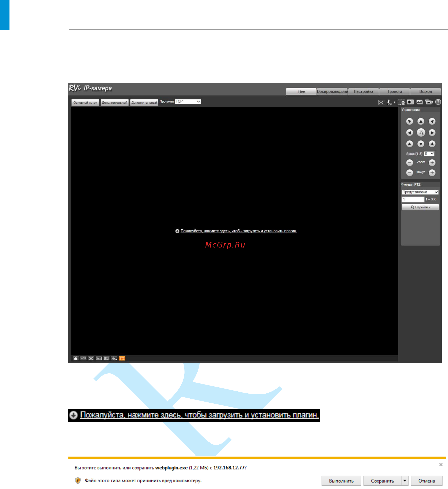The height and width of the screenshot is (489, 448).
Task: Move PTZ camera down-right diagonally
Action: coord(432,144)
